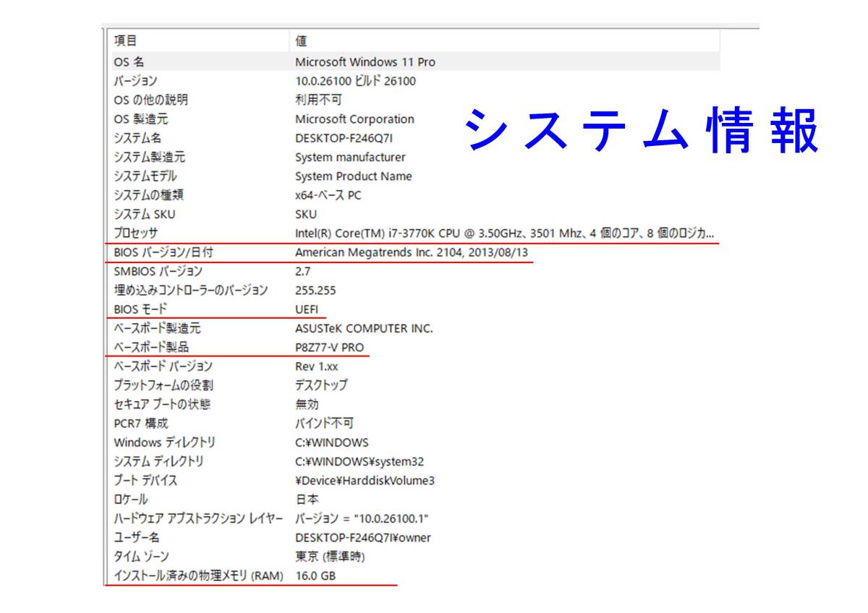Select value Rev 1.xx

click(x=316, y=366)
